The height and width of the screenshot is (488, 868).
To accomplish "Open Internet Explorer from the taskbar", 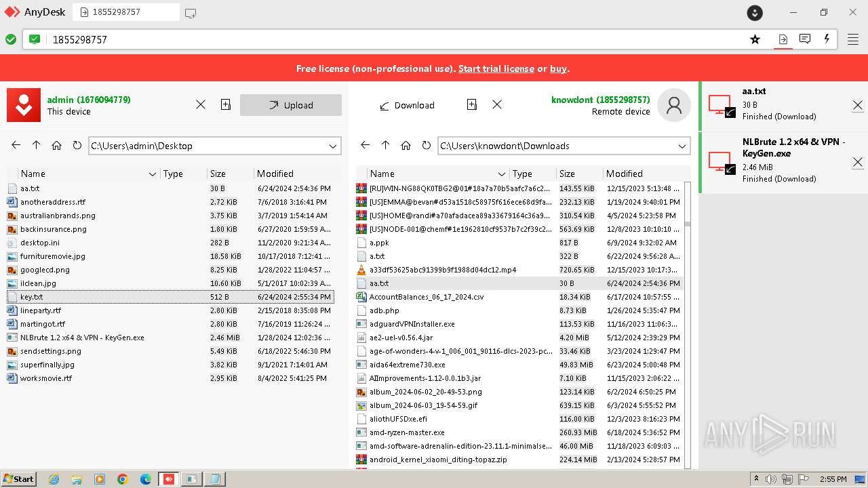I will (x=54, y=479).
